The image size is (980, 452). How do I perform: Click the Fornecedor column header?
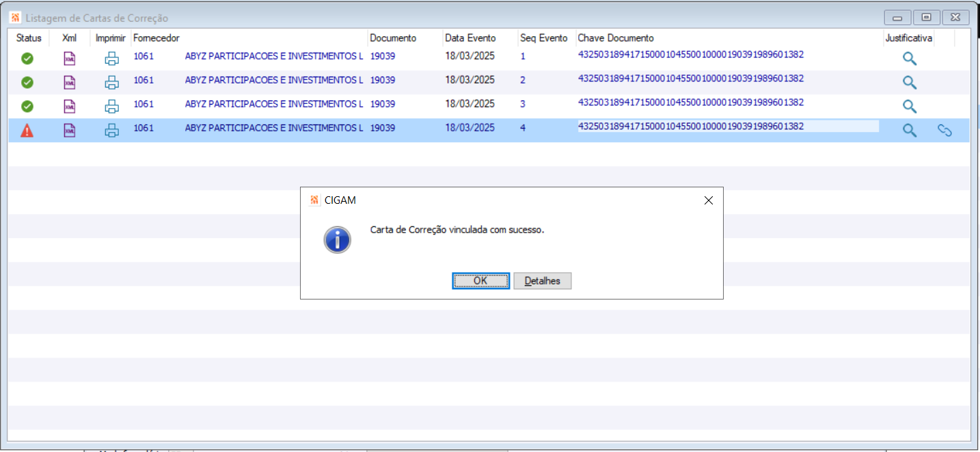(156, 38)
